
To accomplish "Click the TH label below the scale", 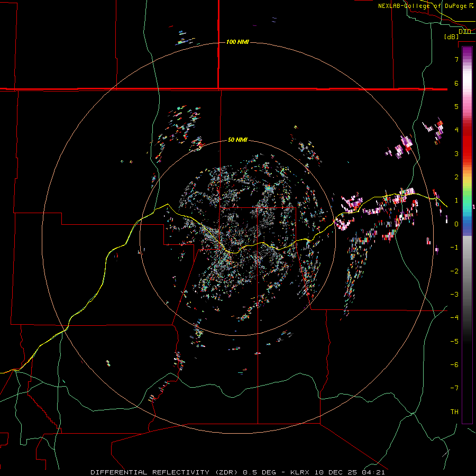I will tap(454, 412).
